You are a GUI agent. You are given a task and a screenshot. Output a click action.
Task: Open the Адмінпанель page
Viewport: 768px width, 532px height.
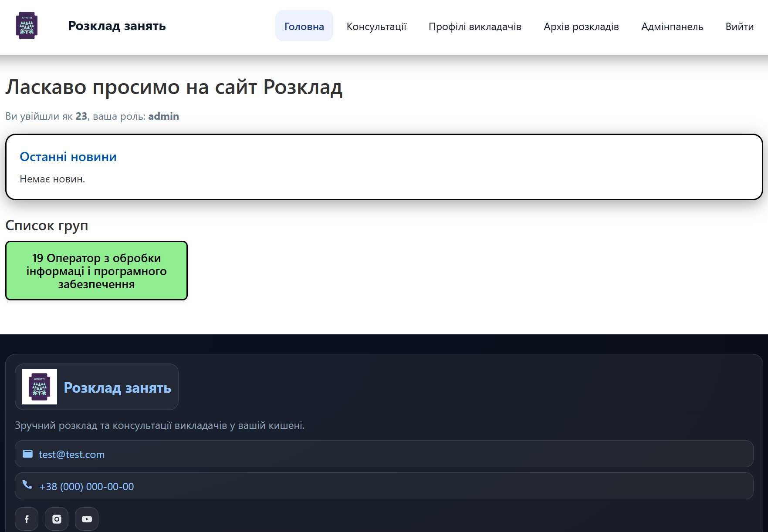[672, 26]
